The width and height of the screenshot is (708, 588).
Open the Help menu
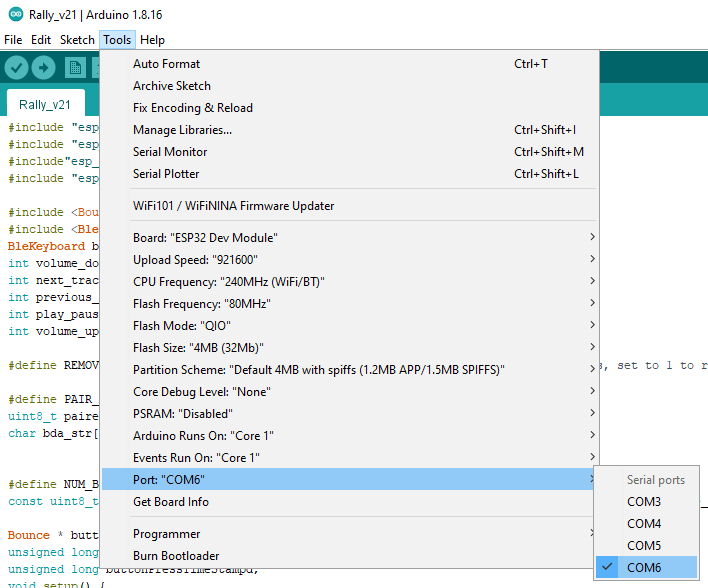click(x=152, y=40)
